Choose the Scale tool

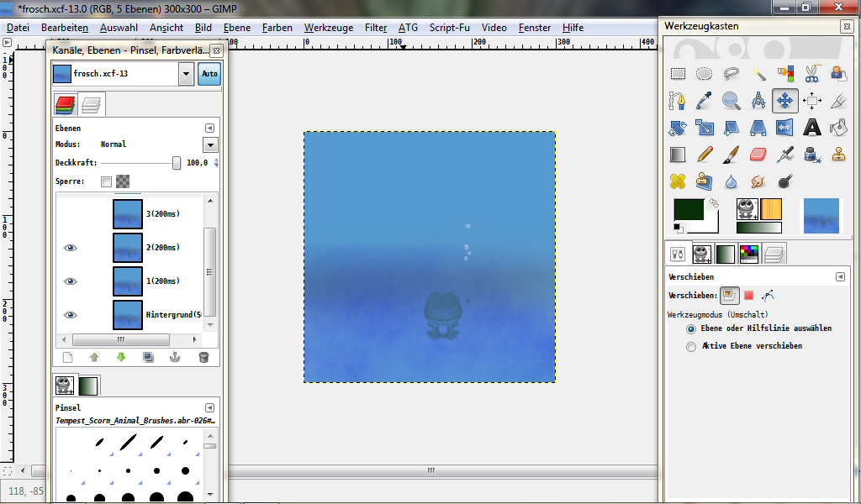click(705, 128)
